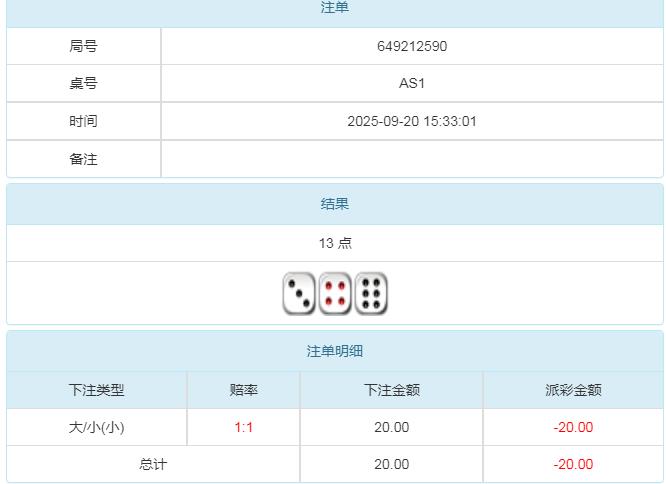Click the first die showing three dots
The image size is (666, 484).
click(x=298, y=294)
